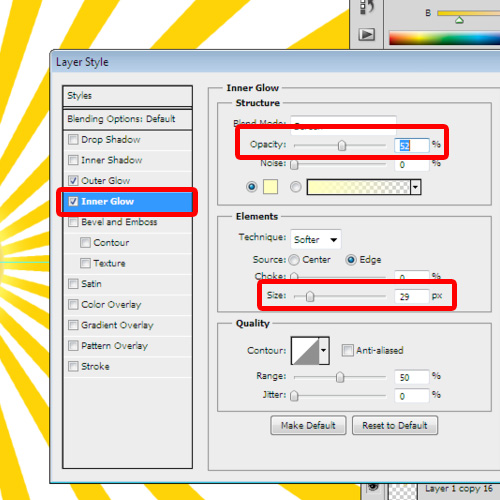
Task: Click the Size value input field
Action: (x=411, y=296)
